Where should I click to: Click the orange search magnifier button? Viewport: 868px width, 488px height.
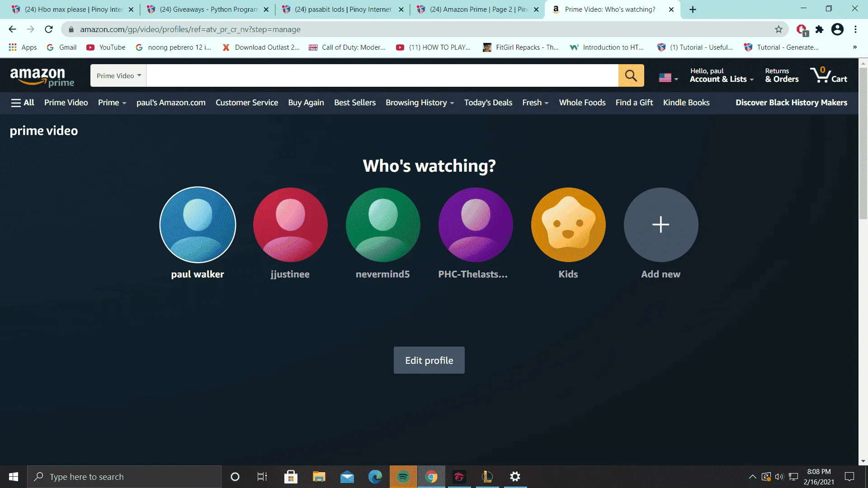(x=631, y=75)
